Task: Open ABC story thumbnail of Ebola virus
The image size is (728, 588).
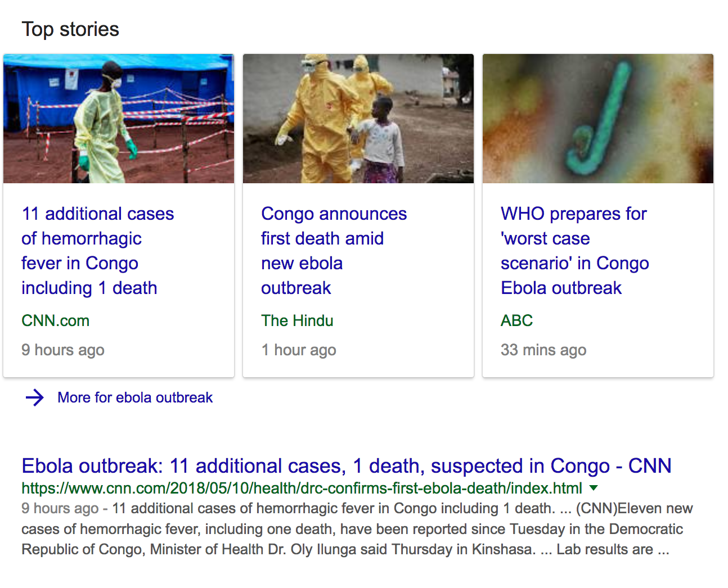Action: coord(598,119)
